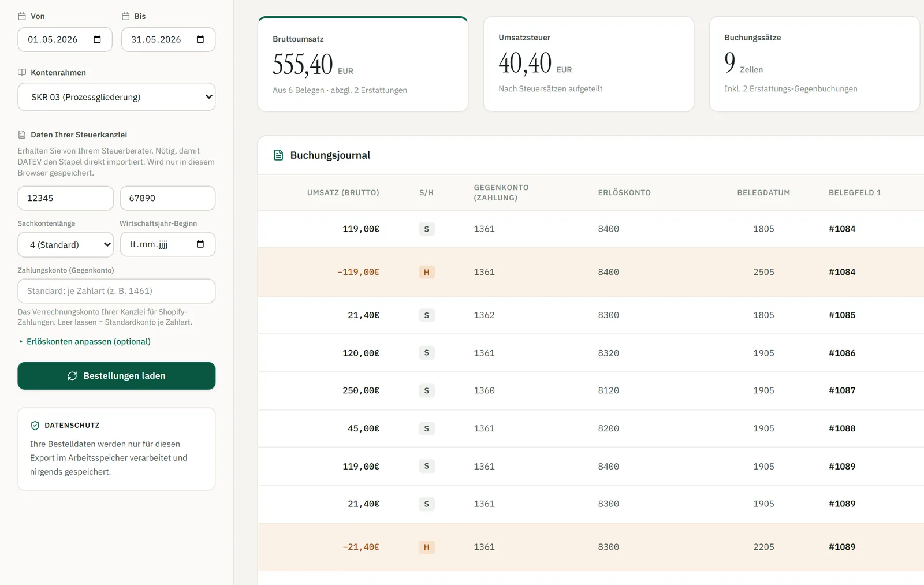Screen dimensions: 924x585
Task: Click Belegfeld #1085
Action: tap(842, 315)
